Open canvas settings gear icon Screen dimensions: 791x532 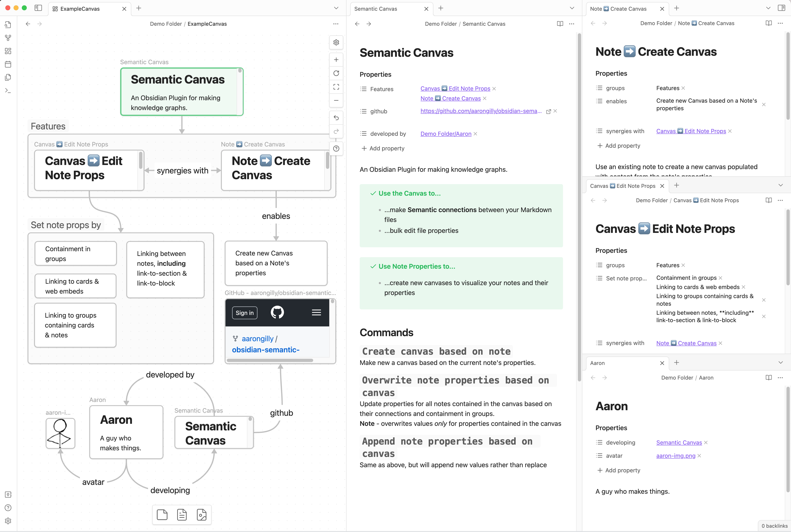(336, 42)
